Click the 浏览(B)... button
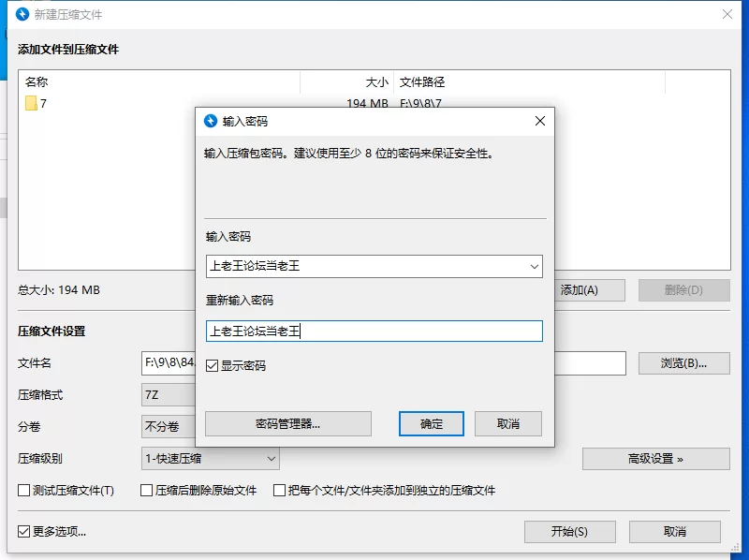This screenshot has height=560, width=749. 684,363
